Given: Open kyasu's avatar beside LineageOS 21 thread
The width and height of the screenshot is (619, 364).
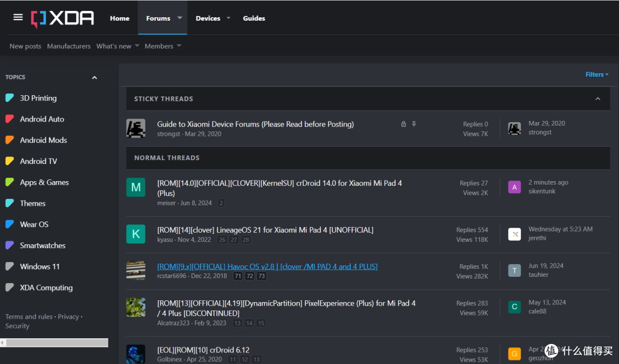Looking at the screenshot, I should pyautogui.click(x=136, y=234).
